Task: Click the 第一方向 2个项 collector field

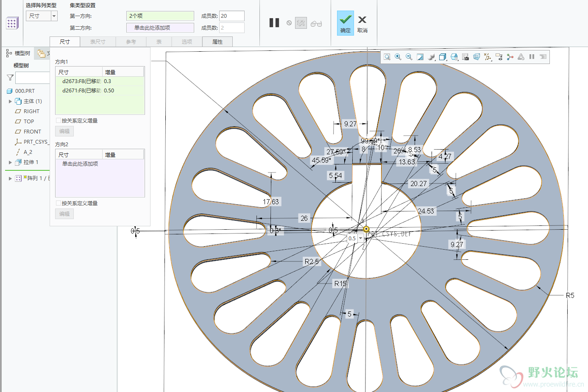Action: tap(160, 16)
